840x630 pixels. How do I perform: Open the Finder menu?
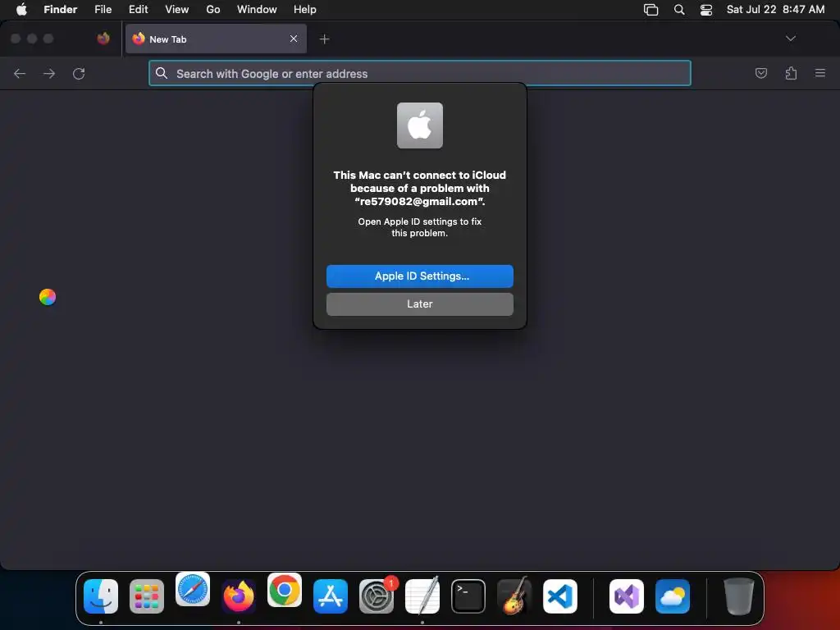point(60,9)
